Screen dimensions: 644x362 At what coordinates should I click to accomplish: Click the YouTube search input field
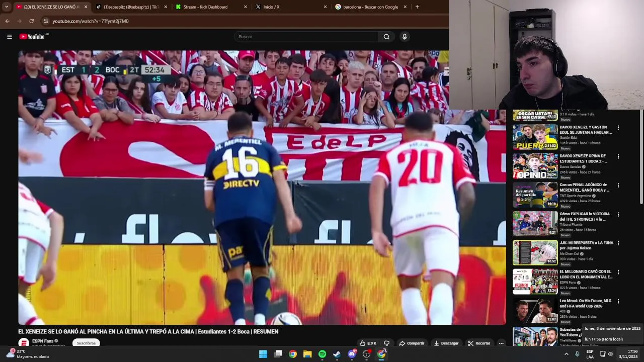[306, 37]
